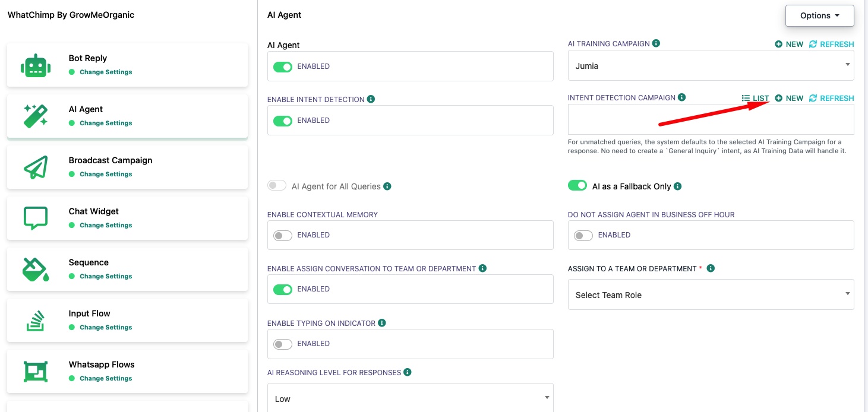Image resolution: width=868 pixels, height=412 pixels.
Task: Disable Assign Conversation to Team toggle
Action: 283,289
